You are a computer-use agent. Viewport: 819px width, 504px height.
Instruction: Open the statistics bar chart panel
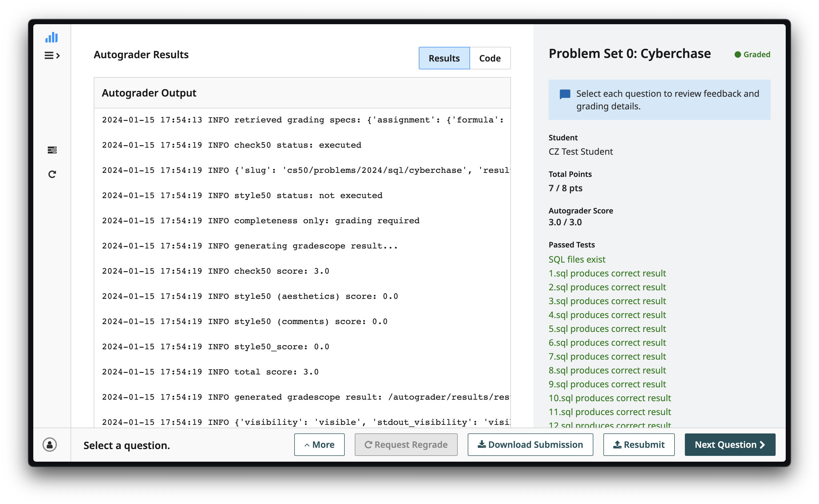pyautogui.click(x=51, y=38)
